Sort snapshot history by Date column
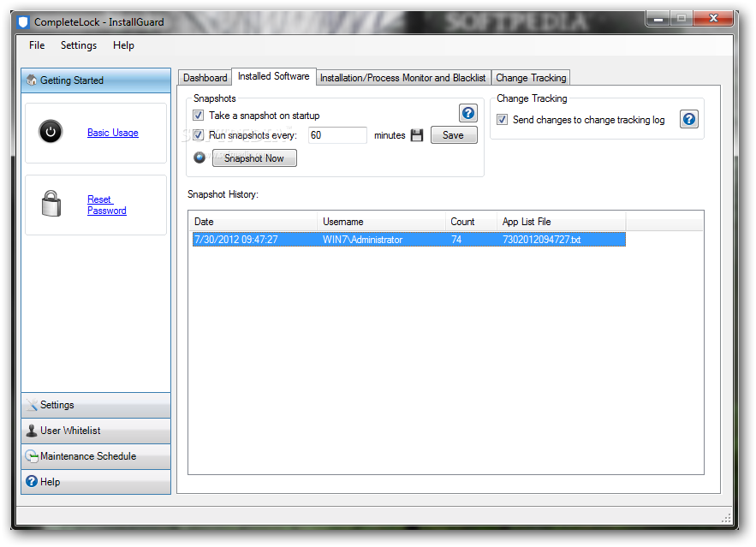The image size is (756, 547). [253, 222]
